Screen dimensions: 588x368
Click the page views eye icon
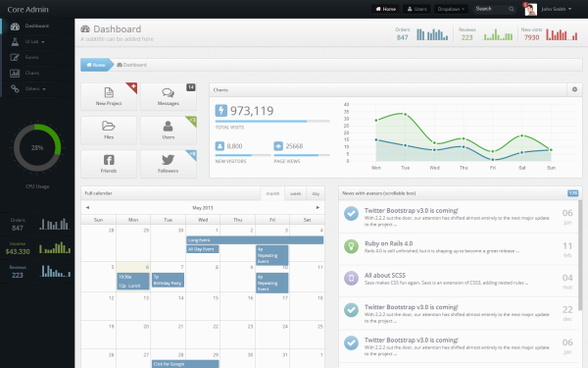[278, 146]
